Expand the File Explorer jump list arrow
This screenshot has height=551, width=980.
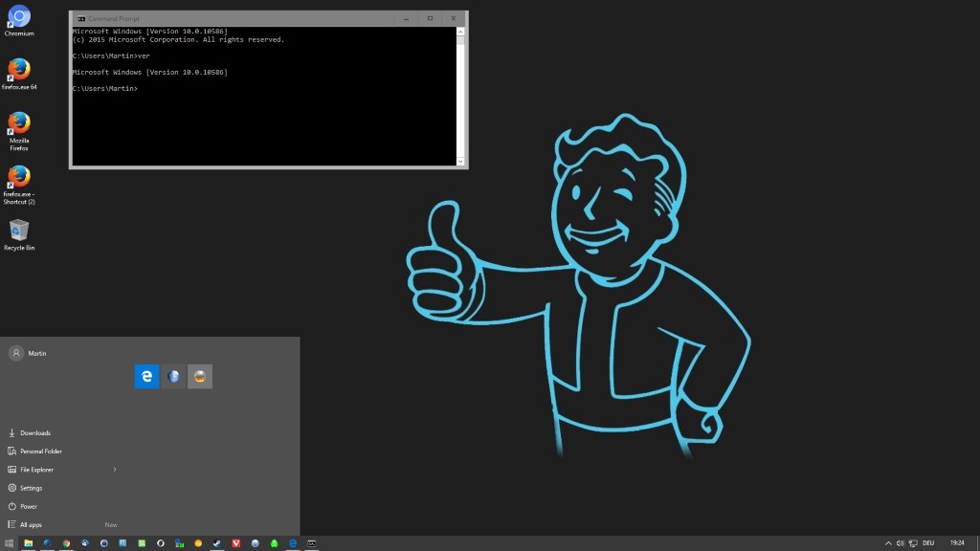pyautogui.click(x=115, y=469)
